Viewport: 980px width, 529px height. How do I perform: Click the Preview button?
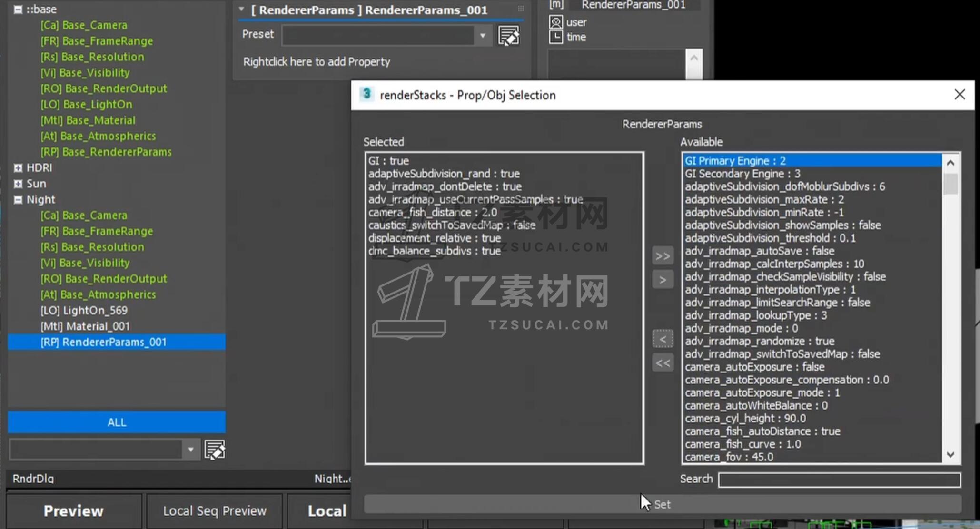tap(73, 510)
